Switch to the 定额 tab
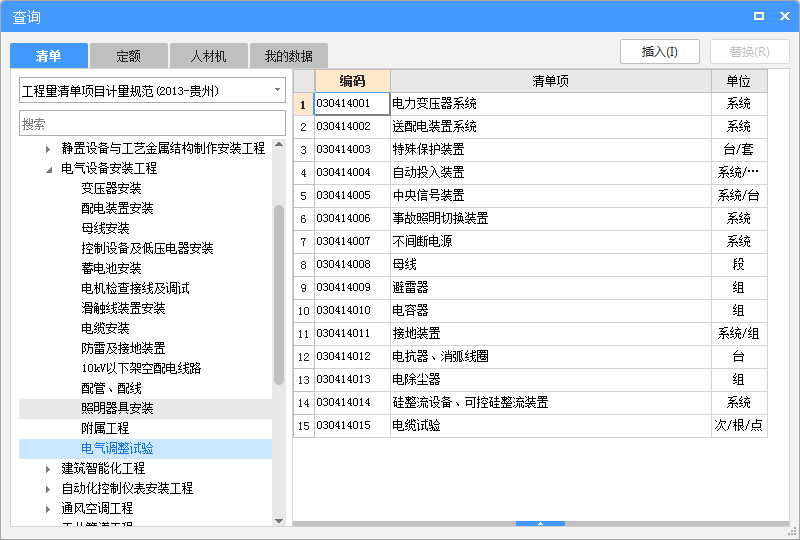Image resolution: width=800 pixels, height=540 pixels. click(x=129, y=56)
